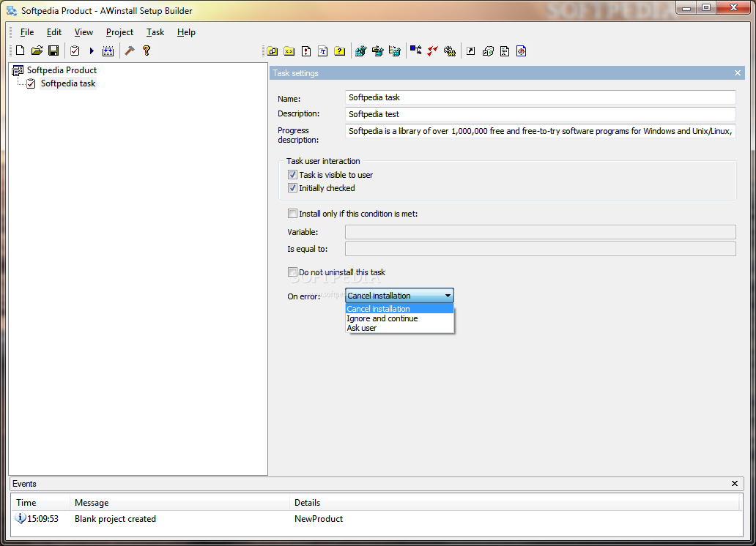This screenshot has width=756, height=546.
Task: Click the blue play arrow toolbar icon
Action: [x=92, y=51]
